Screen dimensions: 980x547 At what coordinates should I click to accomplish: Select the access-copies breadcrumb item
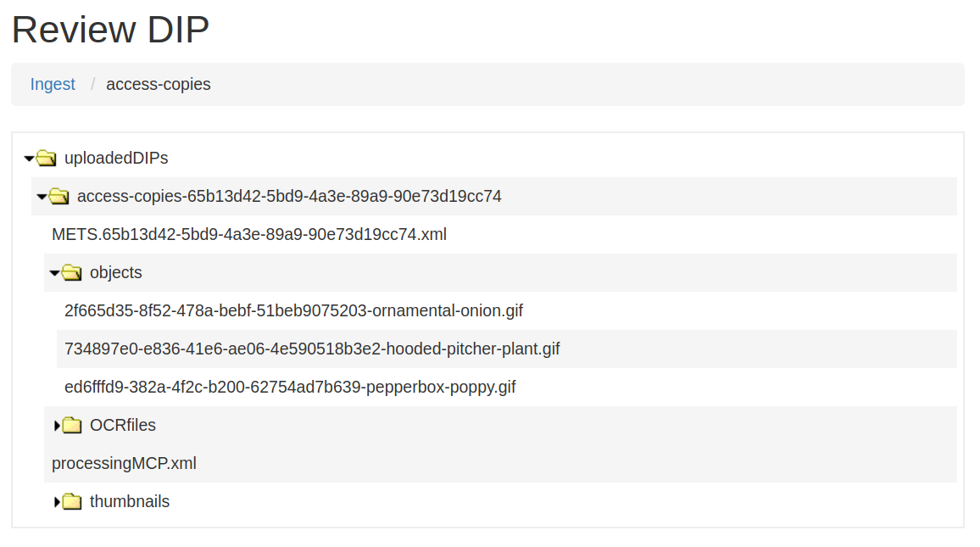pyautogui.click(x=159, y=84)
